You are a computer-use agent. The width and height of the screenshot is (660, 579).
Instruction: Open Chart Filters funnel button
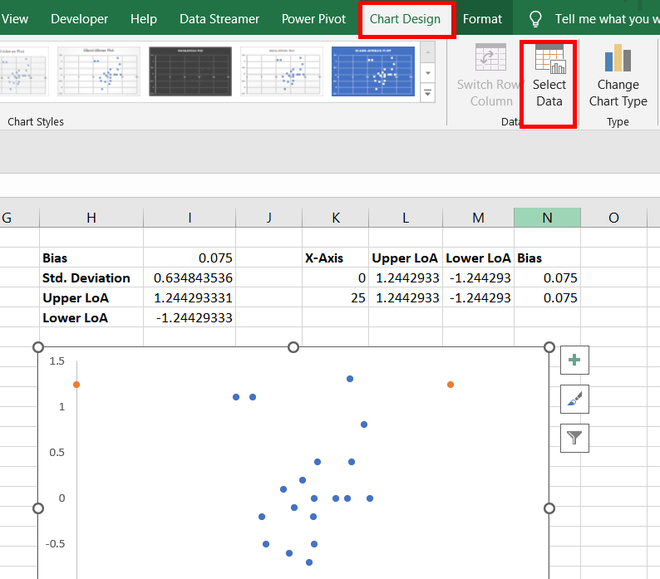tap(575, 437)
